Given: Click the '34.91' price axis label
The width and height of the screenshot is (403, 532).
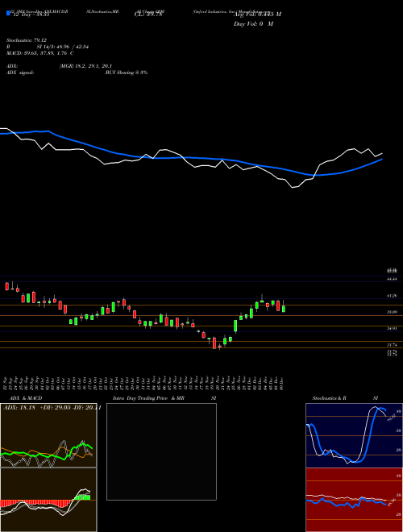Looking at the screenshot, I should pyautogui.click(x=392, y=328).
